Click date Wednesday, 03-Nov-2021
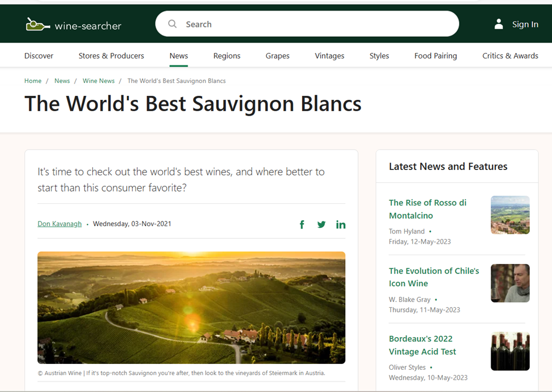Screen dimensions: 552x392 coord(132,224)
